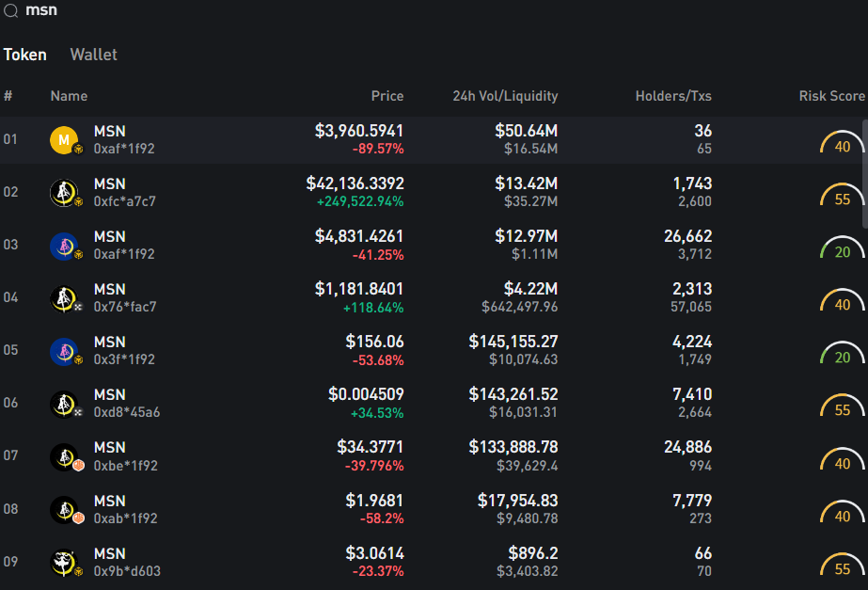Image resolution: width=868 pixels, height=590 pixels.
Task: Select token logo for 0x9b*d603
Action: click(63, 563)
